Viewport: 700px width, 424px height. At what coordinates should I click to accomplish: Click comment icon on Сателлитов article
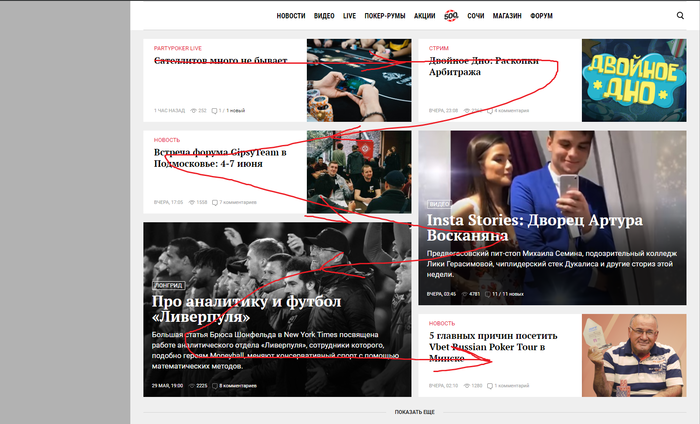(214, 111)
